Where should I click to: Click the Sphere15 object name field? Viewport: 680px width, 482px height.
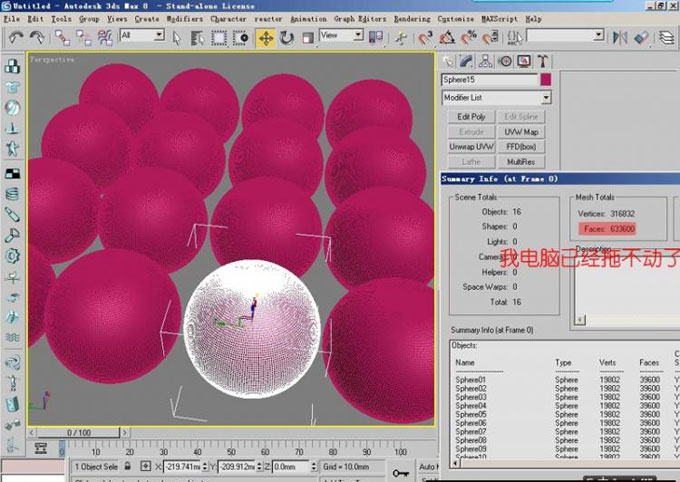pyautogui.click(x=489, y=79)
